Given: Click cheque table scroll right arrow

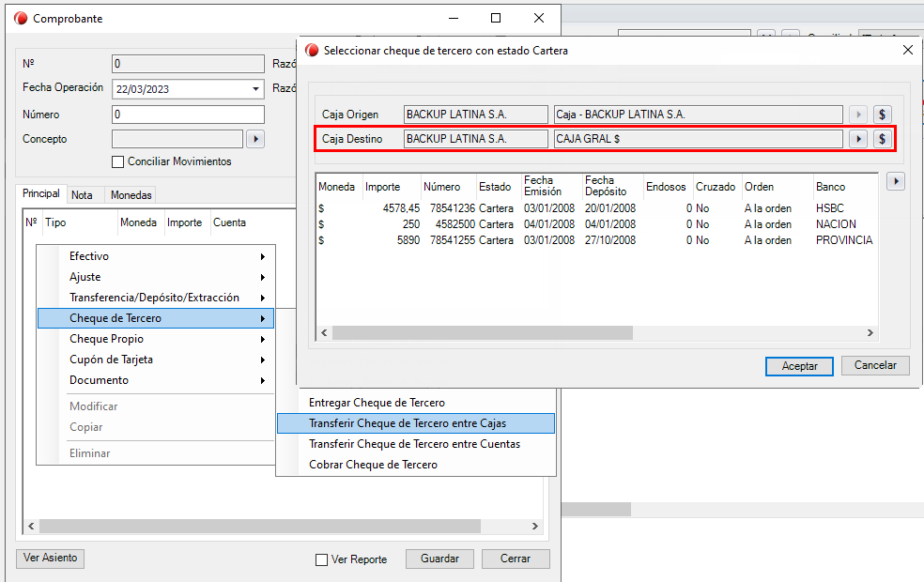Looking at the screenshot, I should tap(870, 333).
